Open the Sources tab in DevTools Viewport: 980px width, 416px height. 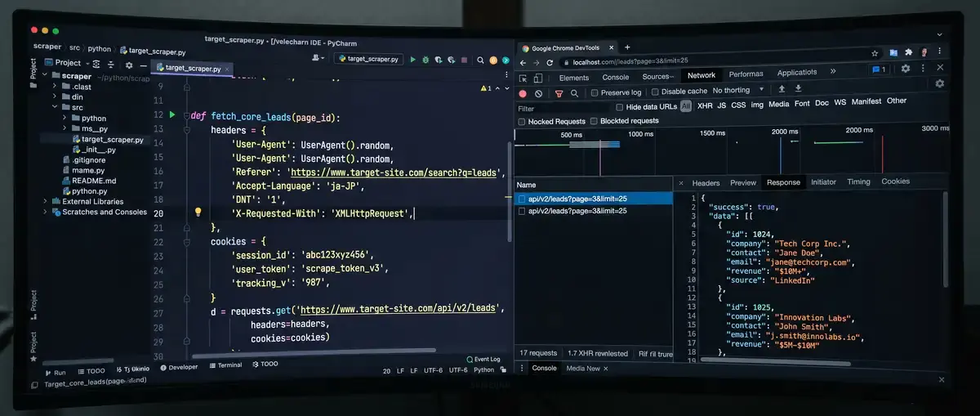point(658,77)
